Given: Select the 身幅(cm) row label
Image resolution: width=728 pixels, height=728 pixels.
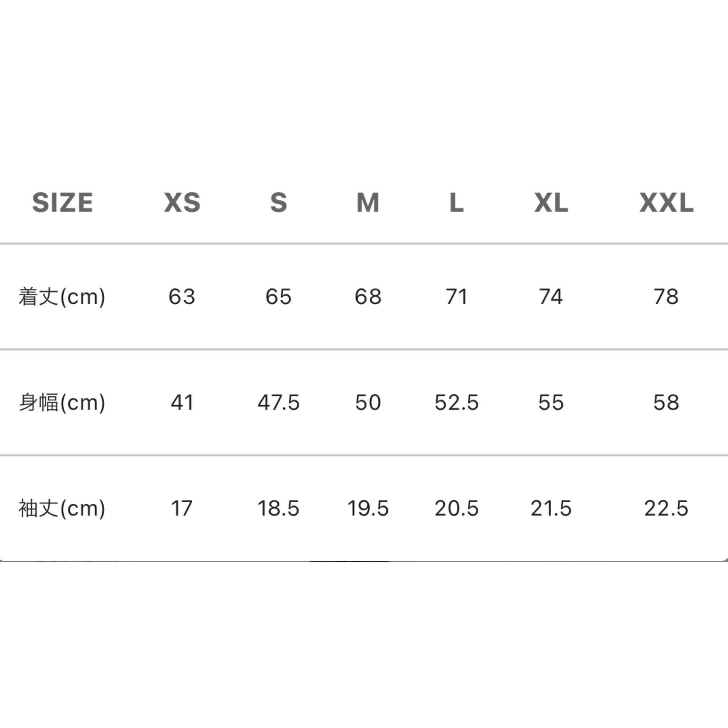Looking at the screenshot, I should 62,402.
